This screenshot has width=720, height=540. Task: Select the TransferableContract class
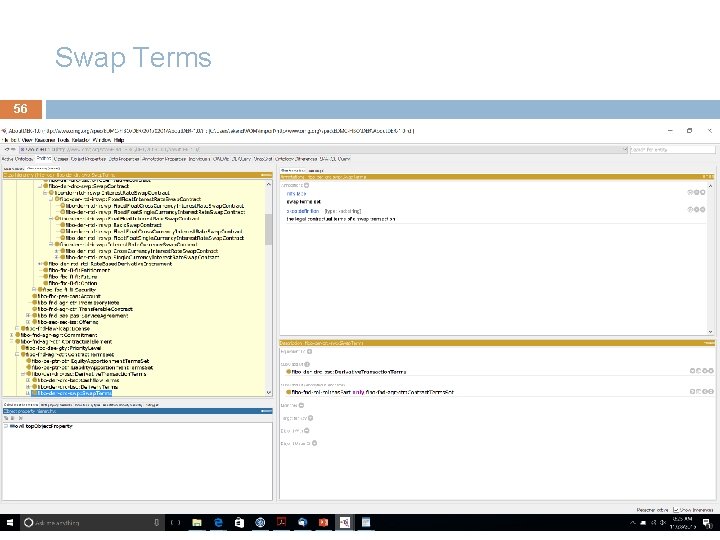(85, 309)
